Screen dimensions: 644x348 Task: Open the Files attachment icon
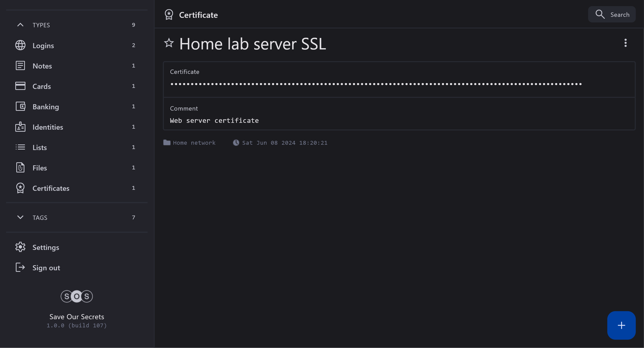20,168
